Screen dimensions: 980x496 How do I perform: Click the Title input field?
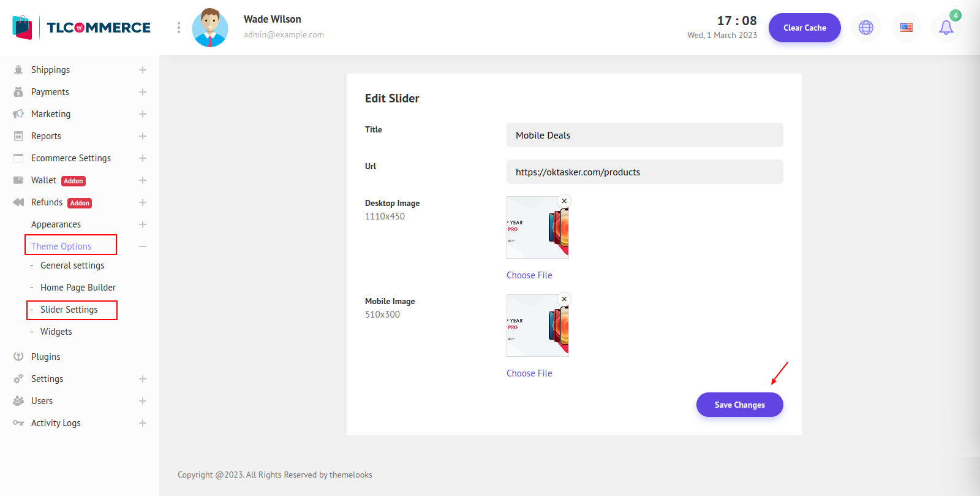click(x=644, y=135)
